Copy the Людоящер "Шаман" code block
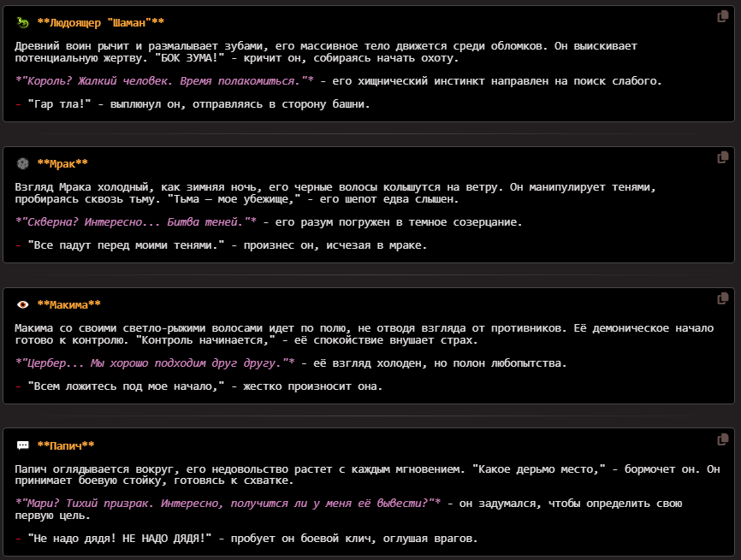Screen dimensions: 741x560 722,16
